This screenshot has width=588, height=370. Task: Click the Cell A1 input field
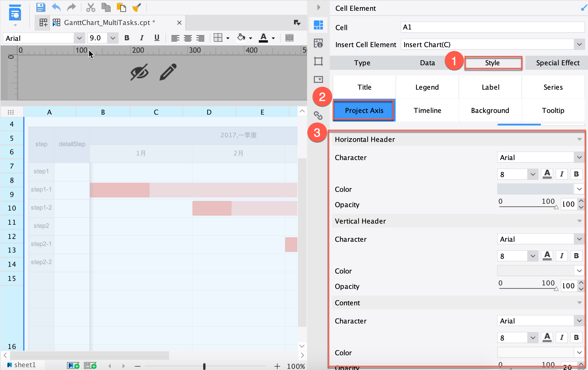tap(492, 27)
